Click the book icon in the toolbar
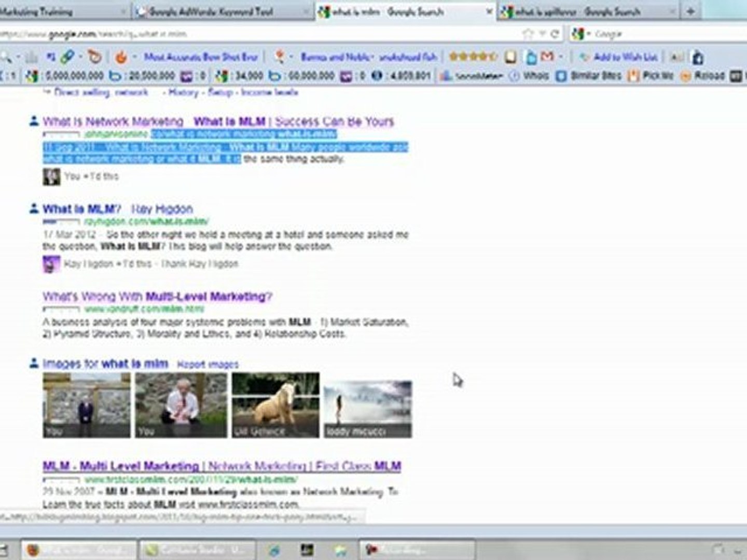The height and width of the screenshot is (560, 747). tap(511, 57)
